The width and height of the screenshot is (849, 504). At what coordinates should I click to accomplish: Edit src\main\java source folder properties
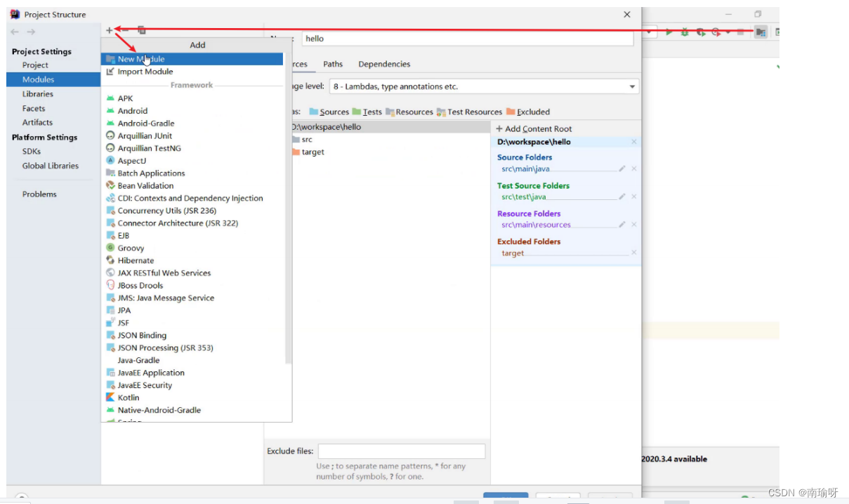tap(622, 168)
